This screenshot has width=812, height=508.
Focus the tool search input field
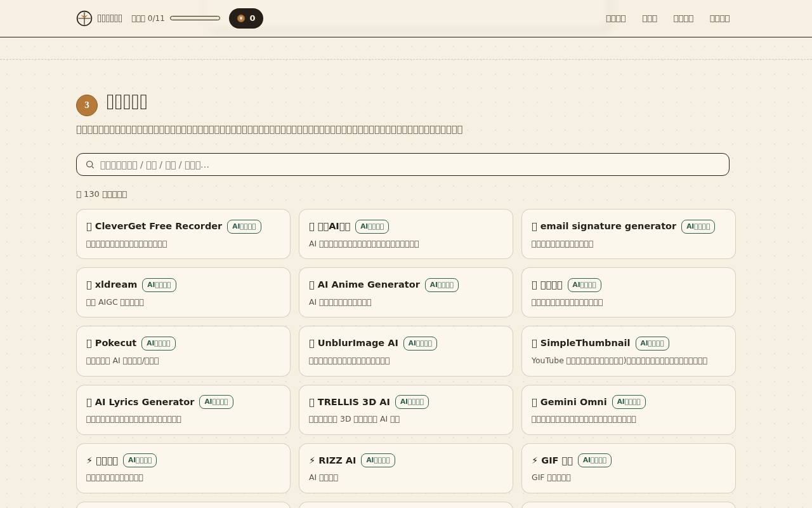(403, 164)
